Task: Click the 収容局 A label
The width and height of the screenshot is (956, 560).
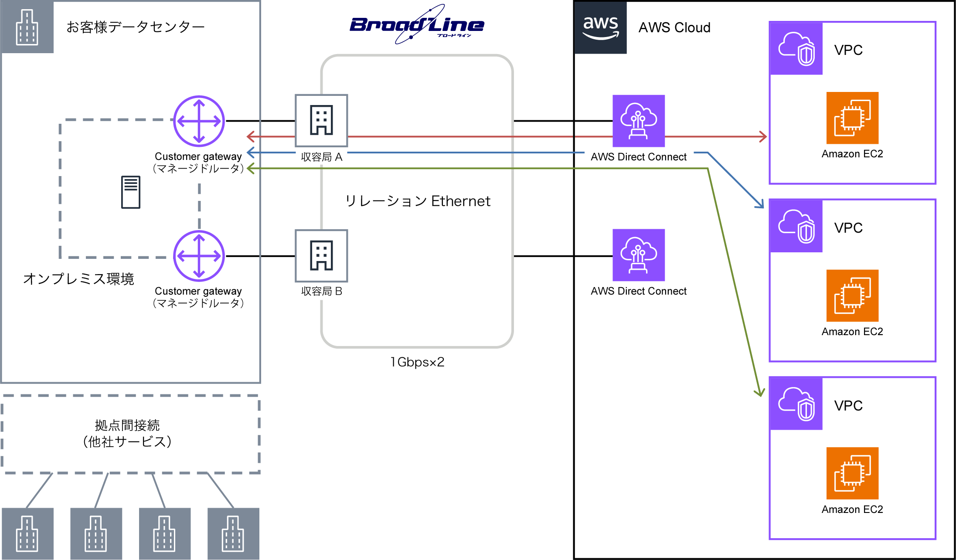Action: pyautogui.click(x=322, y=157)
